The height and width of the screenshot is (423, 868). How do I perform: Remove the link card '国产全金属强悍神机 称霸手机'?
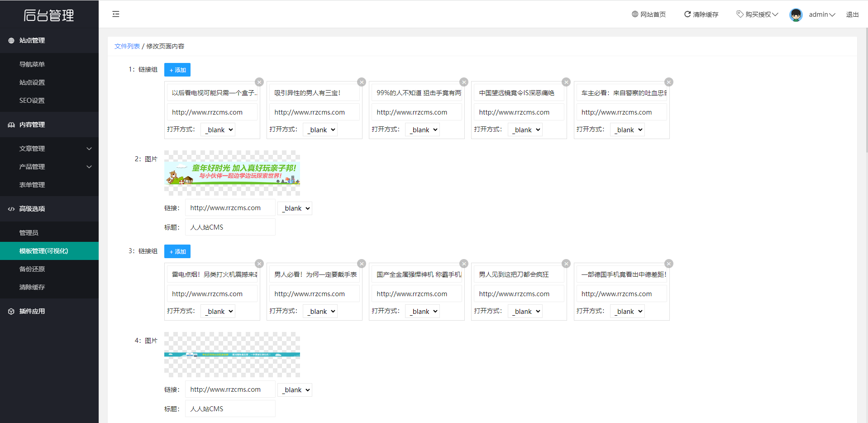(x=464, y=264)
